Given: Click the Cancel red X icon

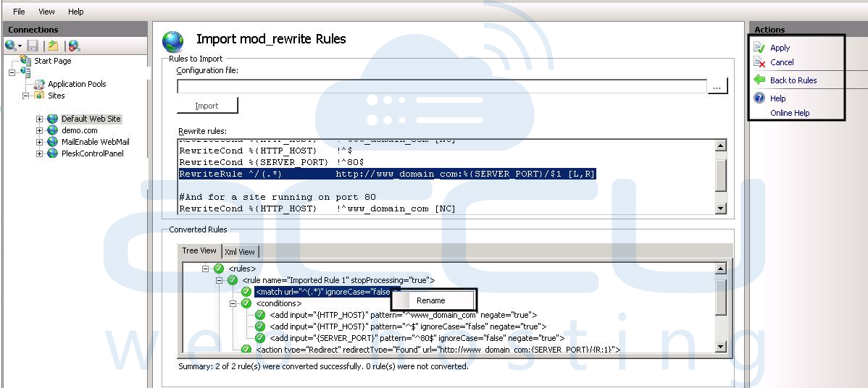Looking at the screenshot, I should click(759, 62).
